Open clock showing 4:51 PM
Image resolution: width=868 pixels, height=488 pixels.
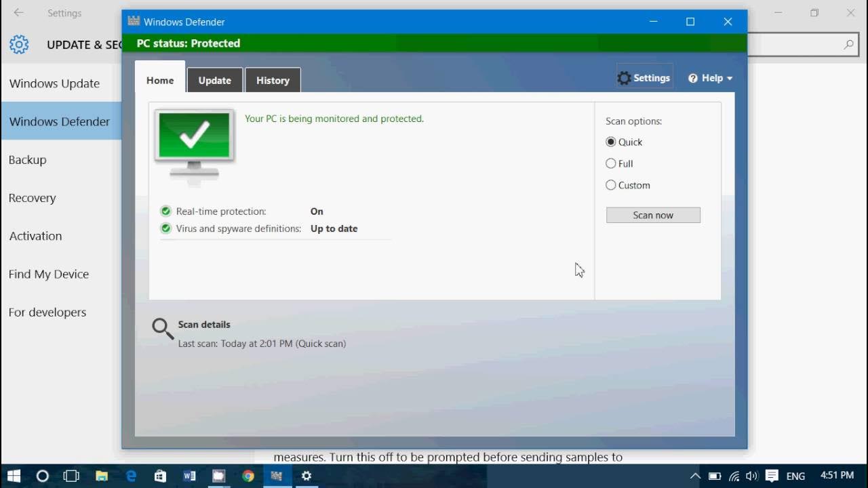pos(837,475)
